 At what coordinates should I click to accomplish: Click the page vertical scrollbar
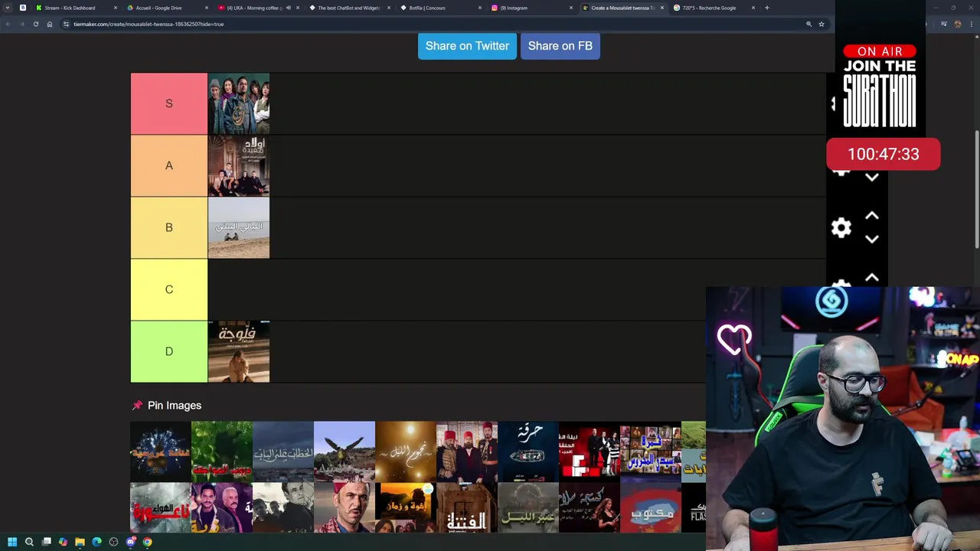[x=976, y=190]
